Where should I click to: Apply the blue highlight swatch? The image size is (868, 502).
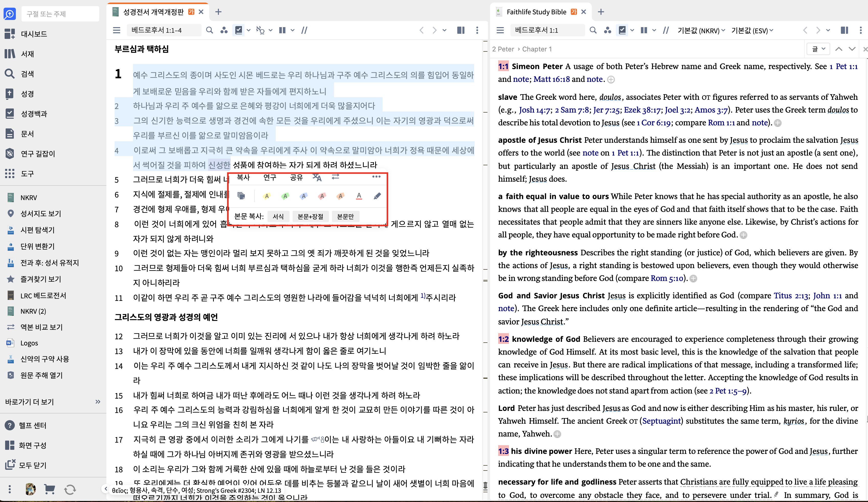pos(304,196)
